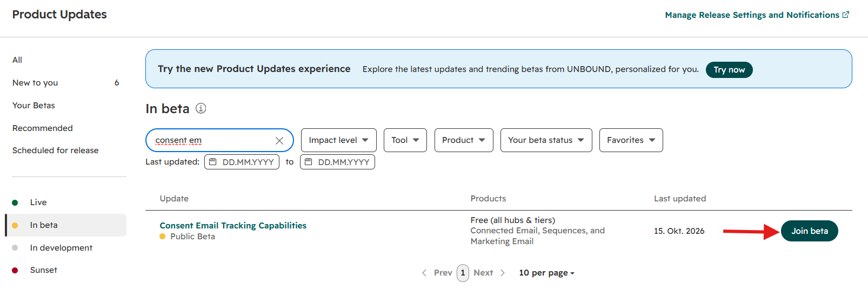This screenshot has width=868, height=288.
Task: Open Consent Email Tracking Capabilities update
Action: (233, 226)
